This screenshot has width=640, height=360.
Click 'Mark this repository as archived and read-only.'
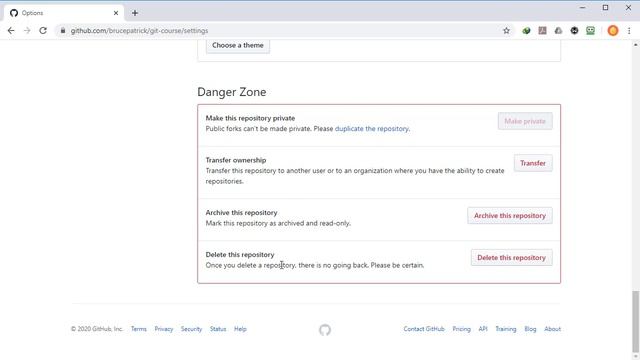[278, 223]
